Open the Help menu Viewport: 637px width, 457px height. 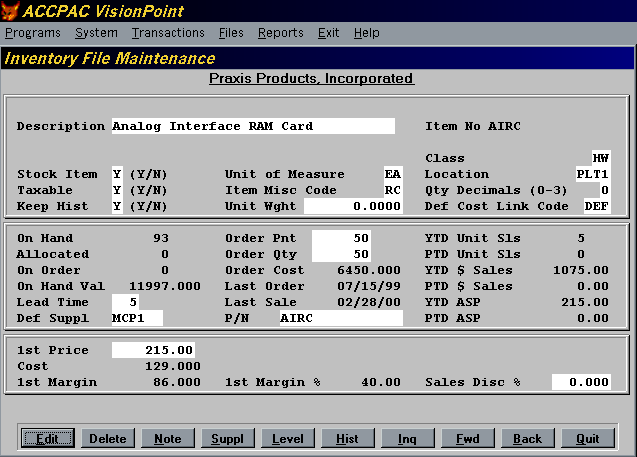[366, 33]
